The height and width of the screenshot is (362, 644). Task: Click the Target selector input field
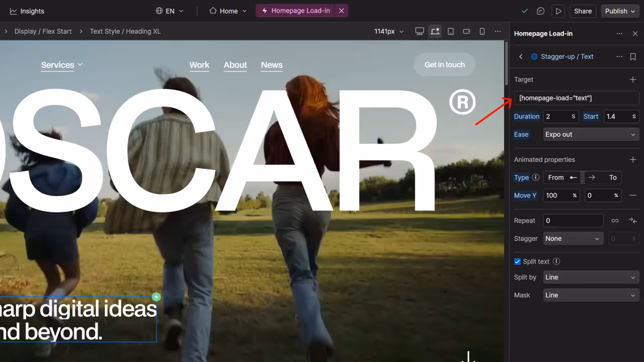(576, 98)
